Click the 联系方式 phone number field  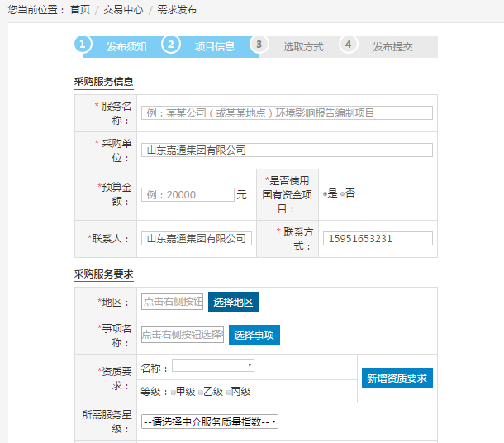tap(378, 238)
